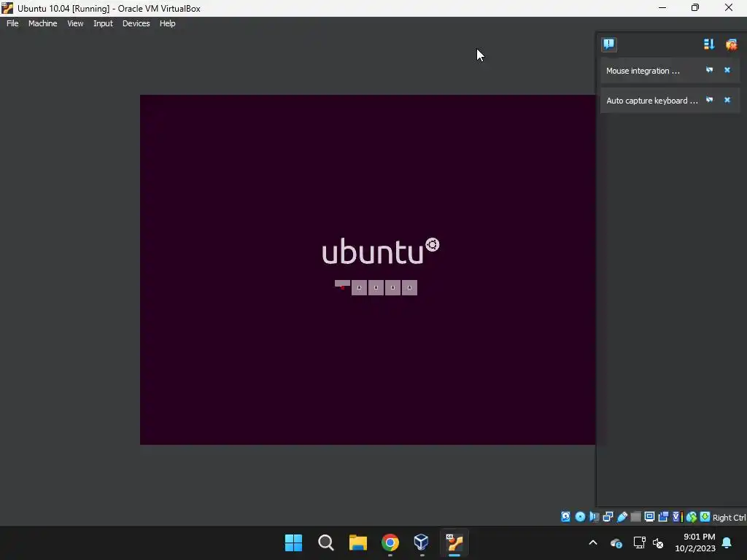747x560 pixels.
Task: Click the CPU virtualization status icon
Action: pyautogui.click(x=678, y=517)
